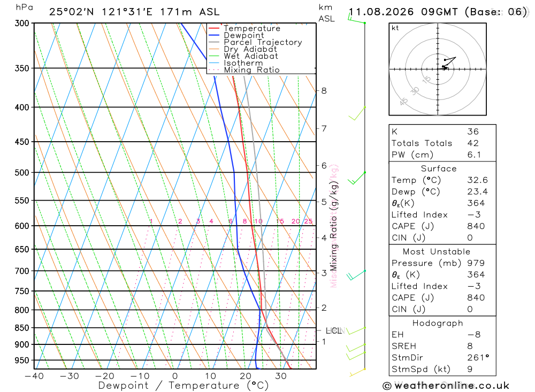Image resolution: width=535 pixels, height=392 pixels.
Task: Click the surface Temp value 32.6
Action: 477,180
